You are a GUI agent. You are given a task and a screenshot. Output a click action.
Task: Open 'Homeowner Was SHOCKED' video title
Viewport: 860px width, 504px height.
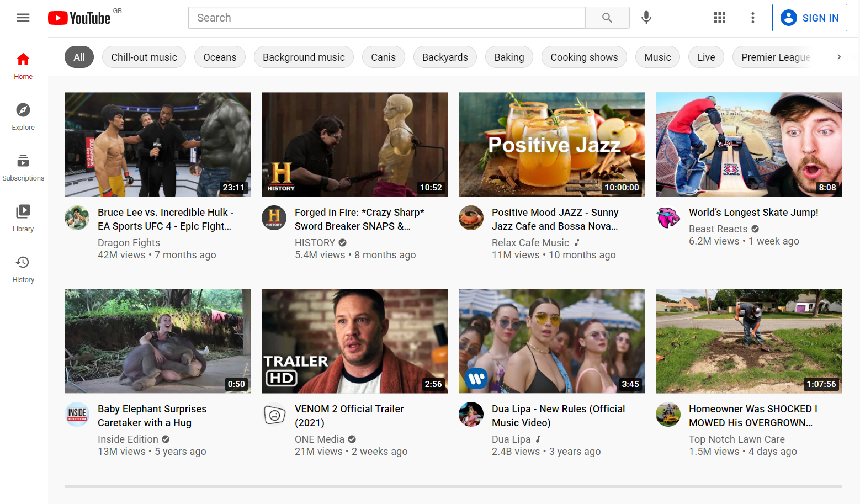pos(753,416)
